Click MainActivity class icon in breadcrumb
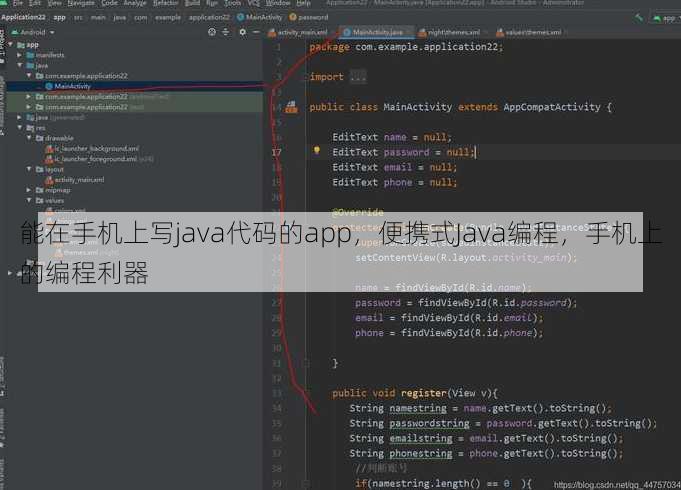The image size is (681, 490). (x=241, y=17)
